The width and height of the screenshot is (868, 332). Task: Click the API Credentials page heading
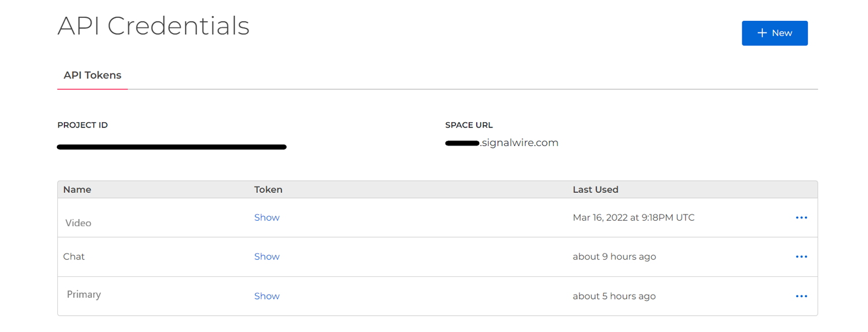coord(154,26)
